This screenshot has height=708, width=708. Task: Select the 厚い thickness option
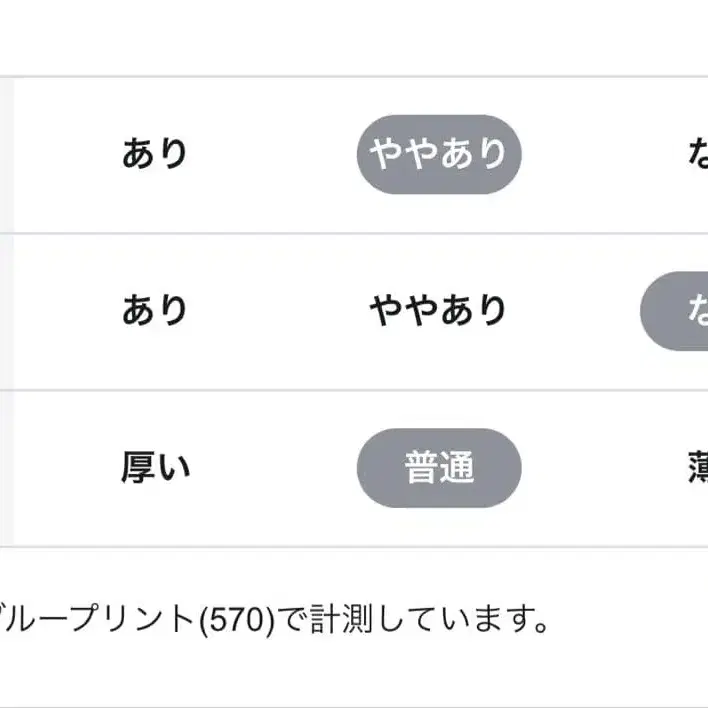pos(155,467)
